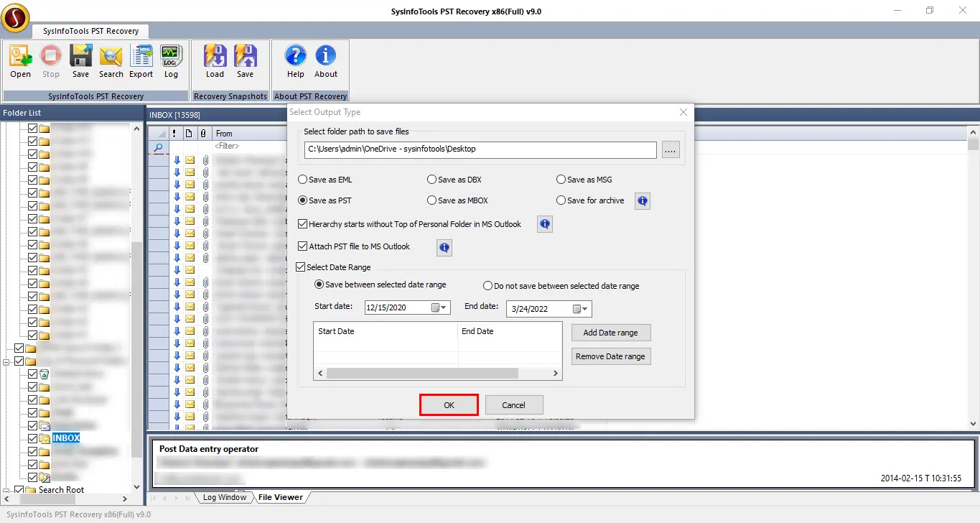Click the Stop toolbar icon
The width and height of the screenshot is (980, 523).
pos(51,62)
